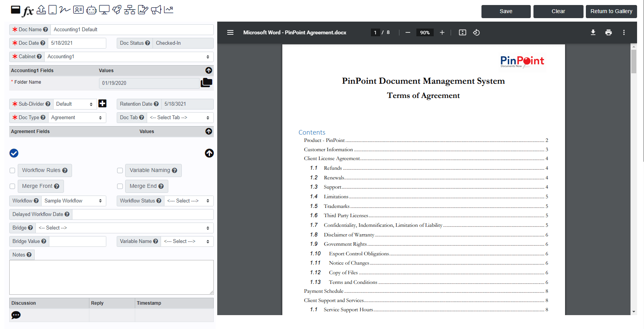
Task: Open the Doc Tab Select Tab dropdown
Action: point(180,118)
